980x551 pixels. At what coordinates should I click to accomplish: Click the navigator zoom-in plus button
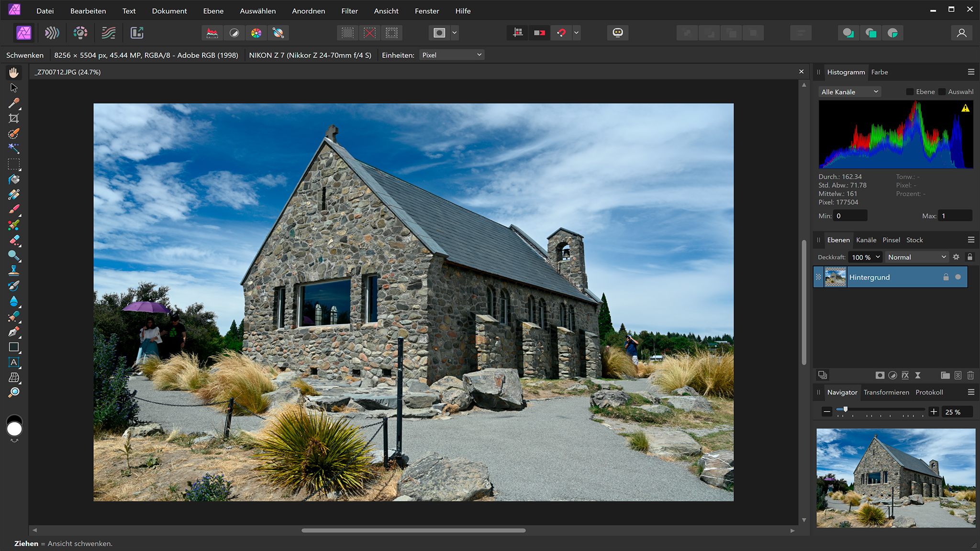(x=934, y=412)
